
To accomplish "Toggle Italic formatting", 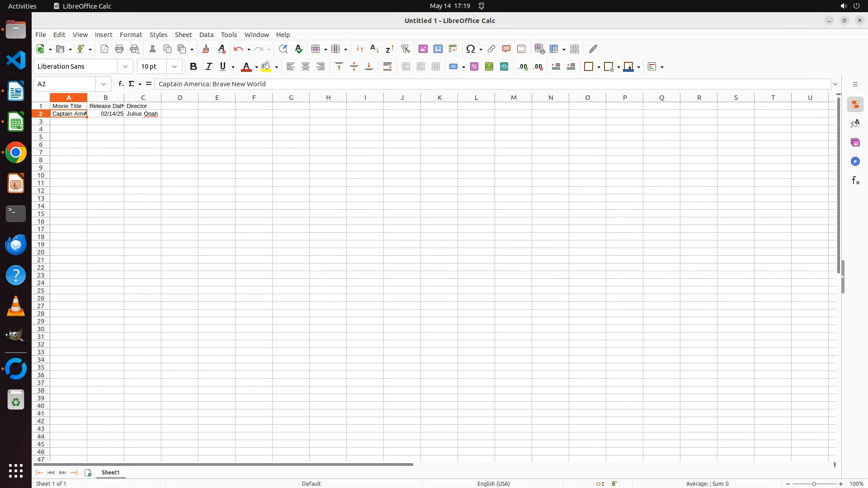I will coord(208,67).
